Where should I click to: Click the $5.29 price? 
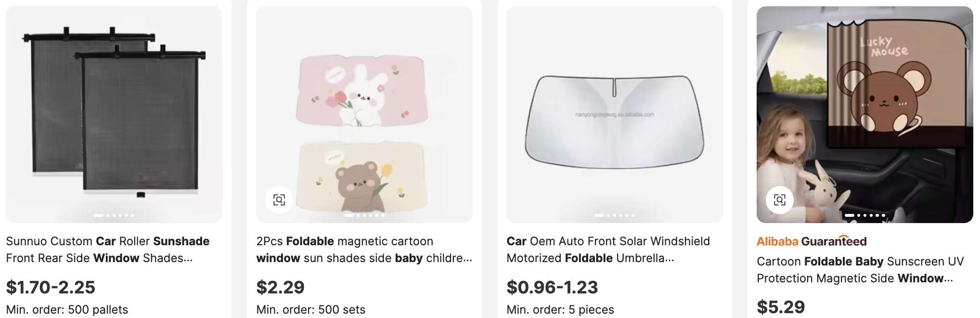coord(781,307)
